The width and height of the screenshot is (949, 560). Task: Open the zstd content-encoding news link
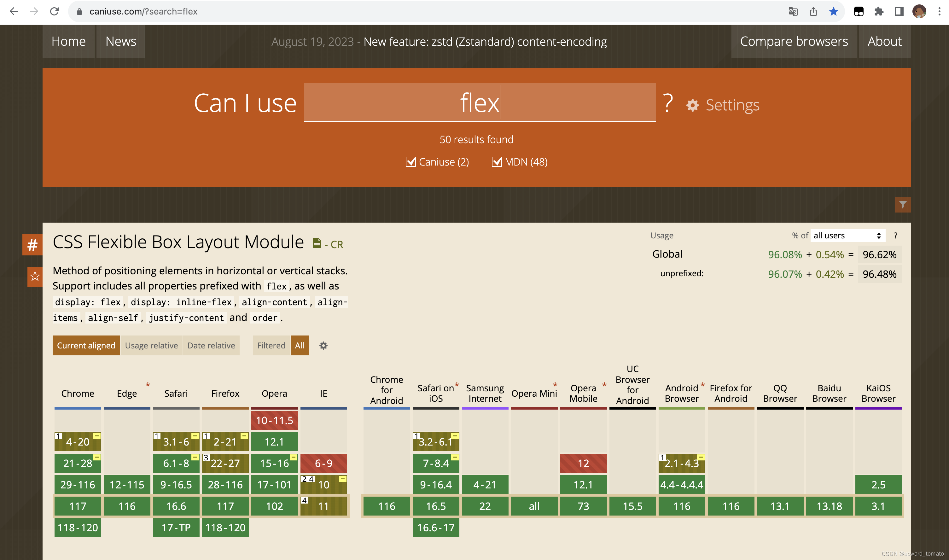pos(485,42)
